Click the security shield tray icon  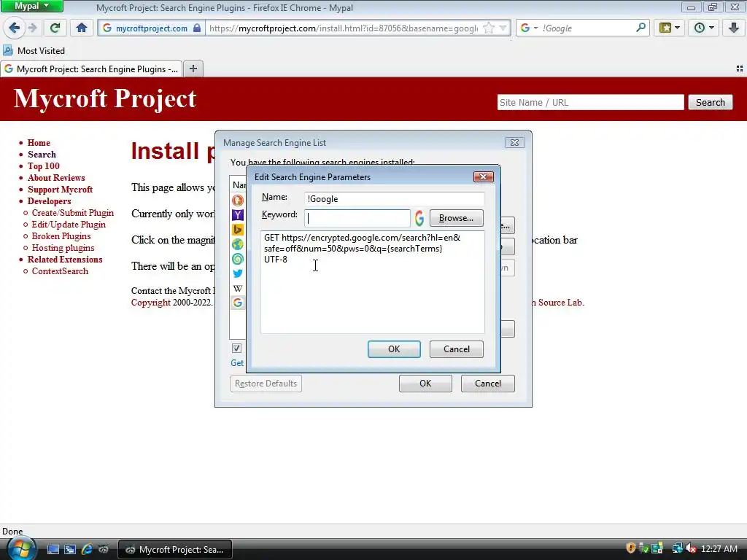pyautogui.click(x=631, y=548)
